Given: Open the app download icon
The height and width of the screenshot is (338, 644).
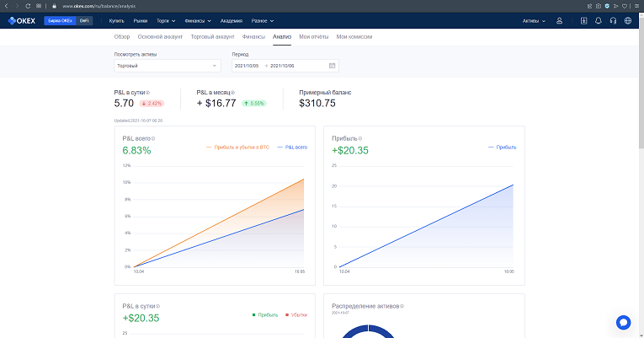Looking at the screenshot, I should (583, 20).
